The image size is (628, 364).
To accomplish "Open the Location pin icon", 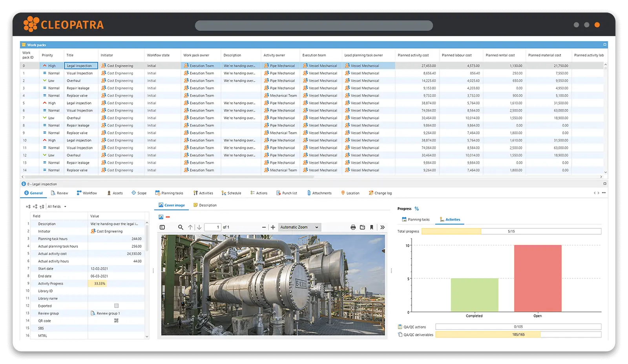I will point(343,193).
